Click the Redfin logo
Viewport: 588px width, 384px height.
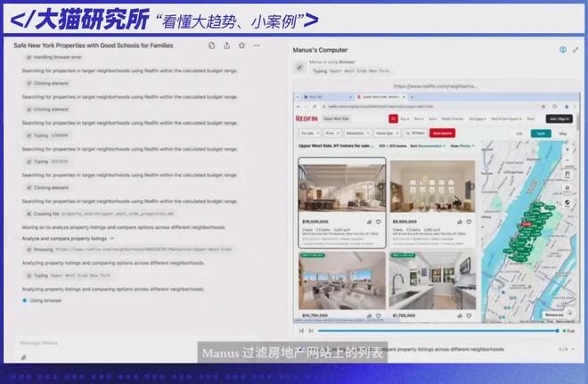coord(306,118)
